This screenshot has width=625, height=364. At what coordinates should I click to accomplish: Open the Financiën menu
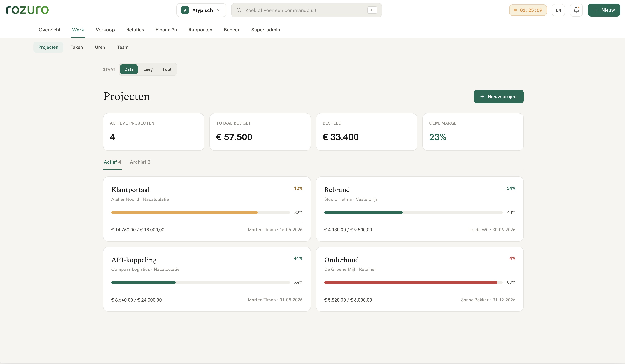pyautogui.click(x=166, y=30)
